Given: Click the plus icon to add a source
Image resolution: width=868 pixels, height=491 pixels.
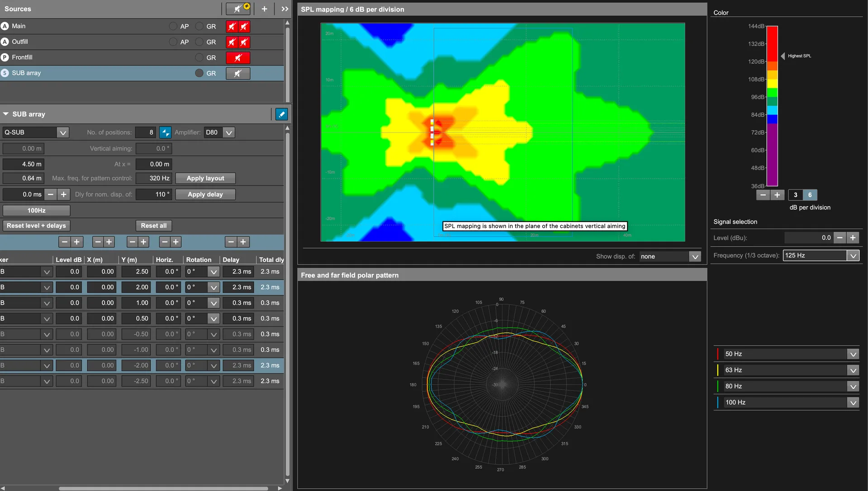Looking at the screenshot, I should pos(265,9).
